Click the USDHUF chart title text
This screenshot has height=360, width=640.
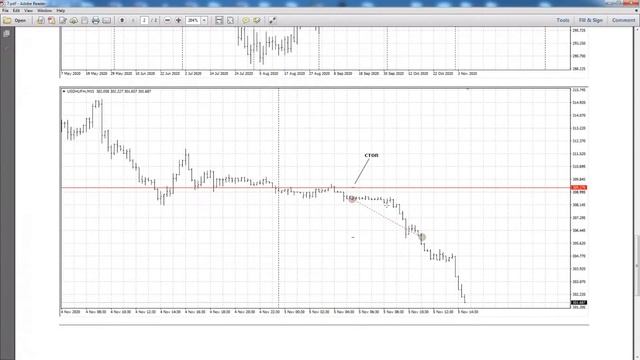point(109,91)
